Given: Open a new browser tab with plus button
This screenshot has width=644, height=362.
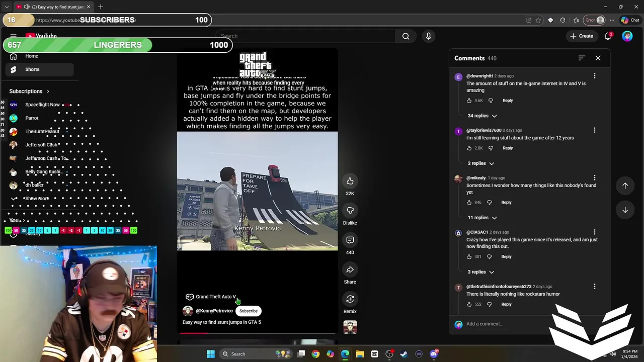Looking at the screenshot, I should tap(101, 7).
